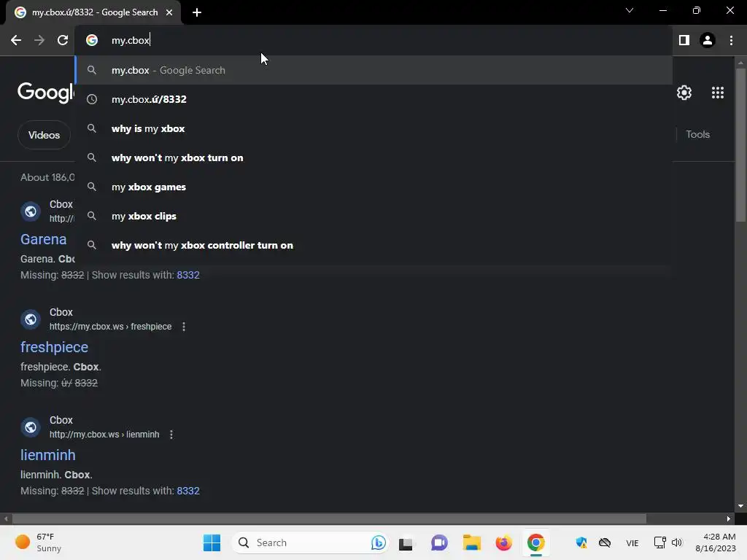Viewport: 747px width, 560px height.
Task: Click the freshpiece result globe favicon
Action: click(x=31, y=319)
